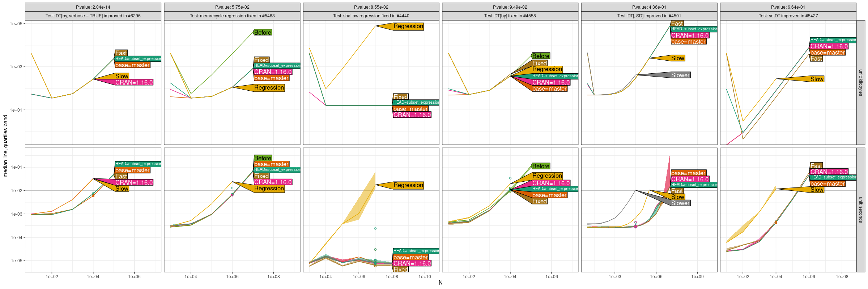This screenshot has height=289, width=868.
Task: Click the 'P.value: 8.55e-02' facet header
Action: 371,7
